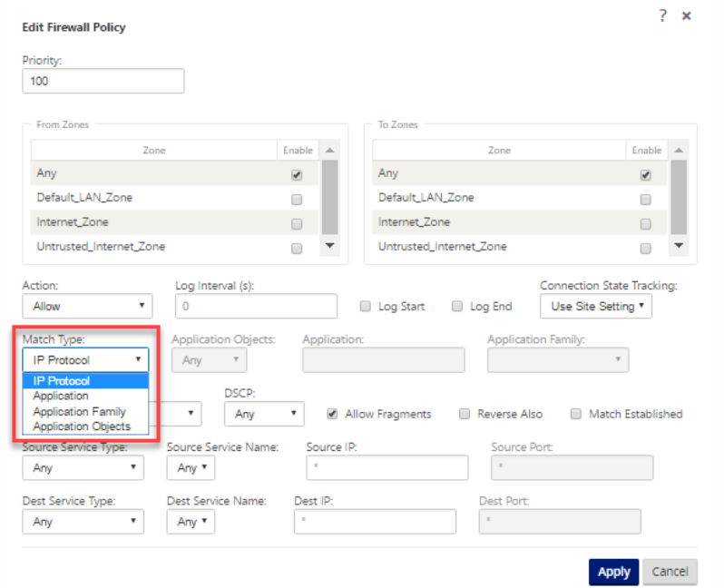The height and width of the screenshot is (588, 724).
Task: Click the Cancel button
Action: tap(670, 572)
